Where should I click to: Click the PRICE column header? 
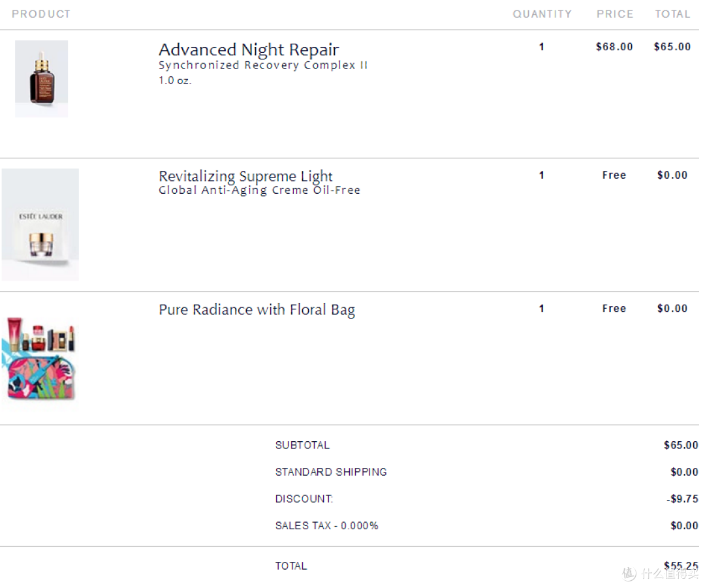click(x=615, y=14)
